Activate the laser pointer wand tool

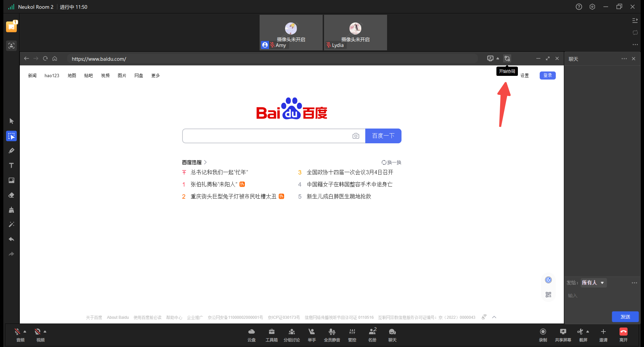click(11, 225)
